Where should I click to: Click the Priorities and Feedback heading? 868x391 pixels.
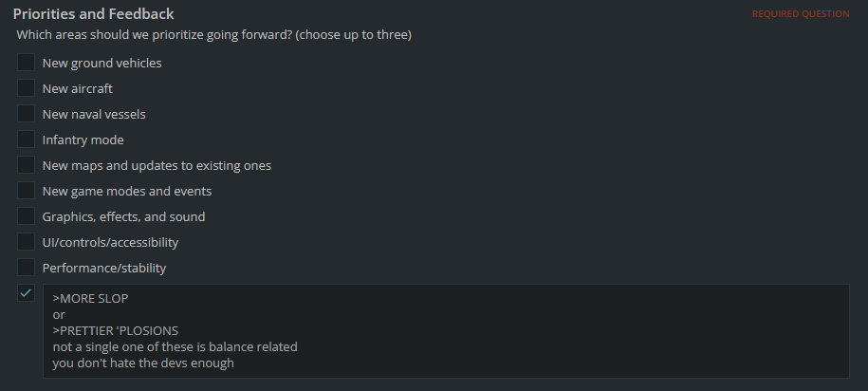click(94, 14)
